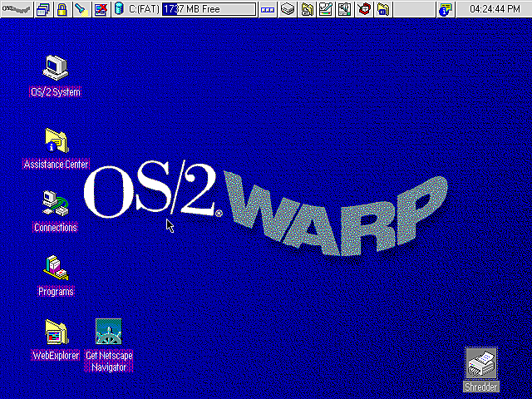Open the multimedia speaker tray icon
Image resolution: width=532 pixels, height=399 pixels.
click(x=345, y=9)
